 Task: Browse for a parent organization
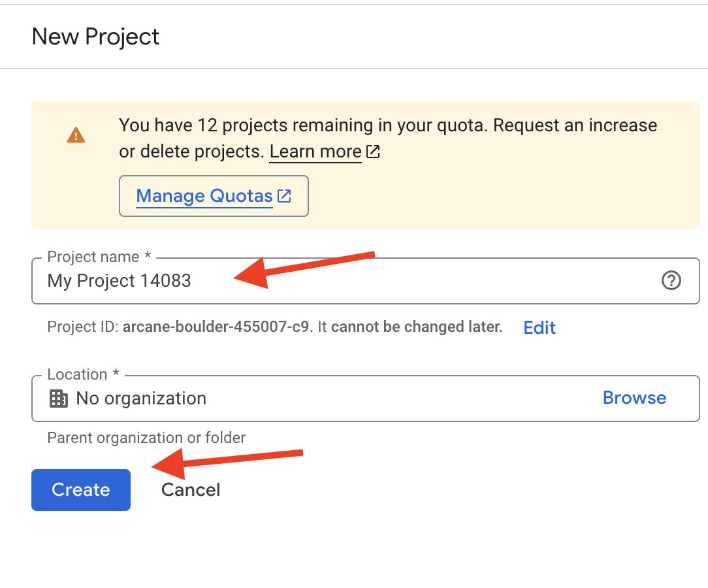tap(634, 398)
